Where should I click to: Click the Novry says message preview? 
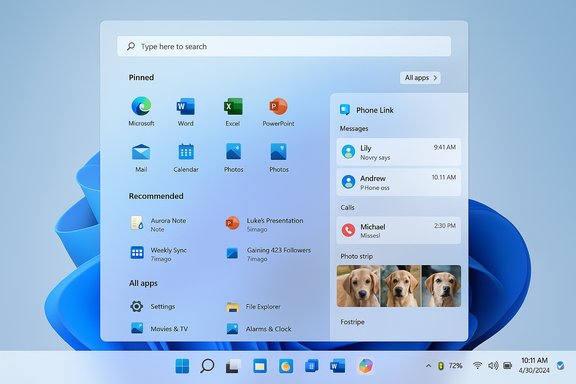375,158
